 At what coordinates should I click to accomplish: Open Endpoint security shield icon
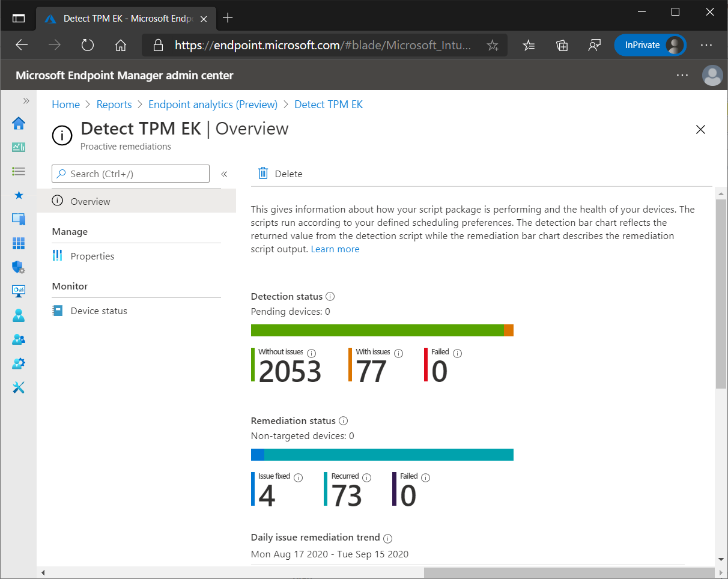(19, 267)
